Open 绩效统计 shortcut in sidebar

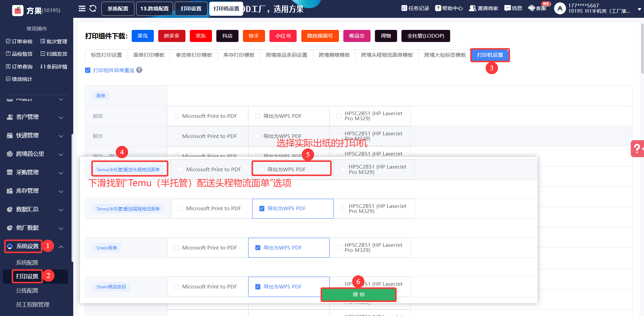coord(19,79)
